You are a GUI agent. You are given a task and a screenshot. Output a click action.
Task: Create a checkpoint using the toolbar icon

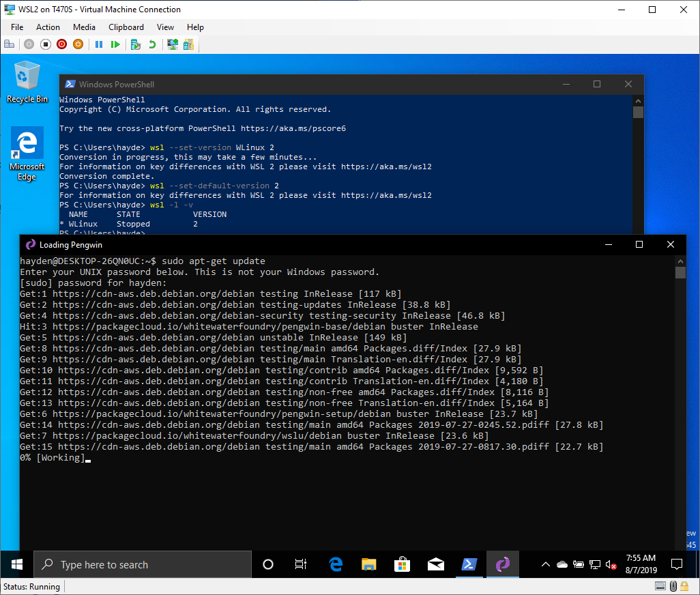pos(136,44)
